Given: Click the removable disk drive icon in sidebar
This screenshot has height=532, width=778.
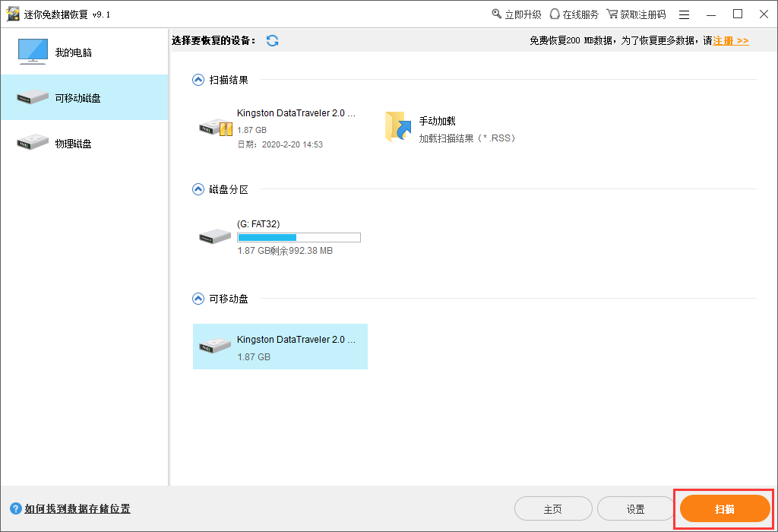Looking at the screenshot, I should coord(32,97).
